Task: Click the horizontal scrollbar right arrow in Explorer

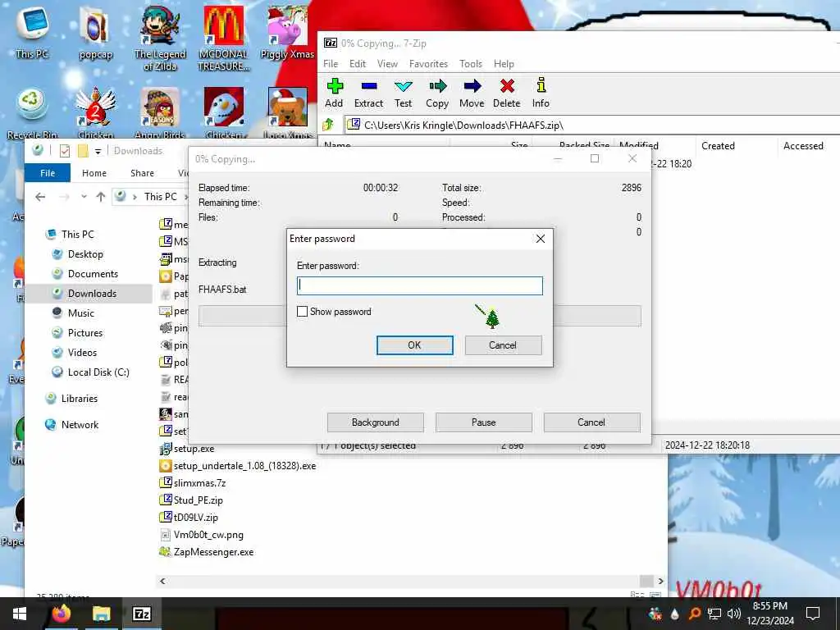Action: [x=661, y=582]
